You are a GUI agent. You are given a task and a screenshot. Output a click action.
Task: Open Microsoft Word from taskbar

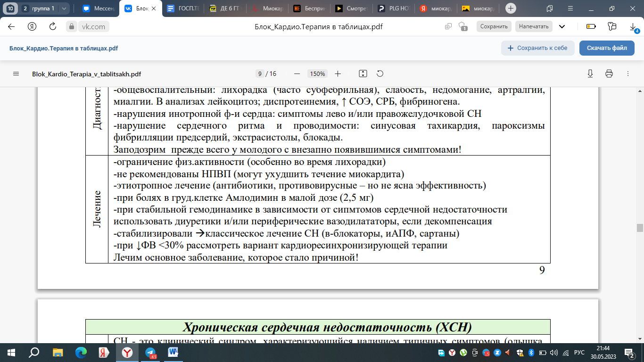pyautogui.click(x=173, y=353)
